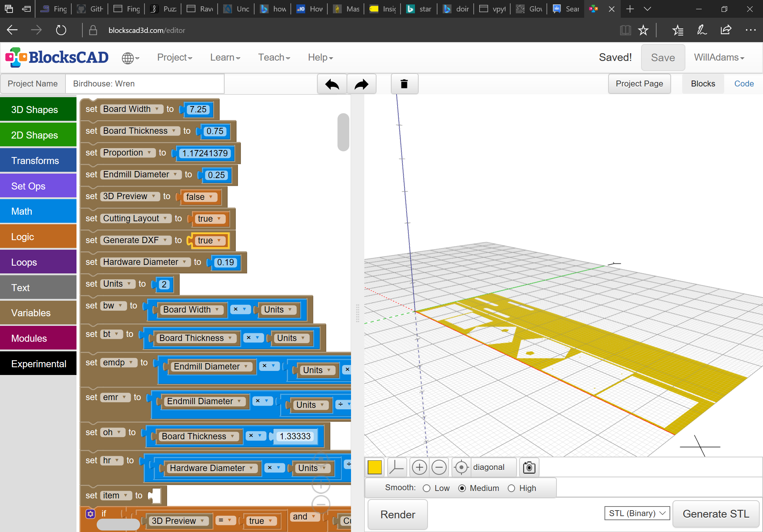Open a new browser tab
Viewport: 763px width, 532px height.
(x=630, y=9)
